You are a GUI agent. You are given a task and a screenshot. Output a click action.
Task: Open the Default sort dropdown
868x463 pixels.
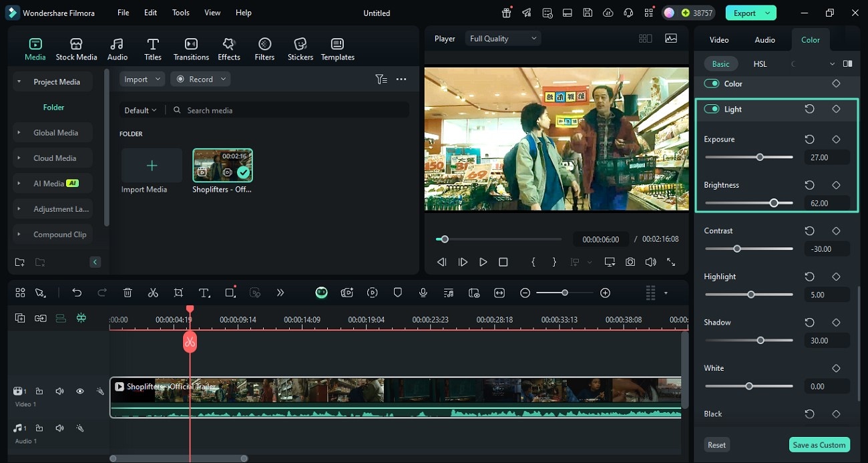pos(140,110)
